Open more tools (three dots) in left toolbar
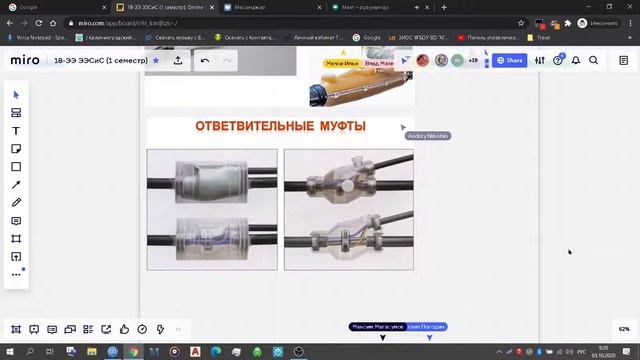Image resolution: width=640 pixels, height=360 pixels. pyautogui.click(x=16, y=275)
